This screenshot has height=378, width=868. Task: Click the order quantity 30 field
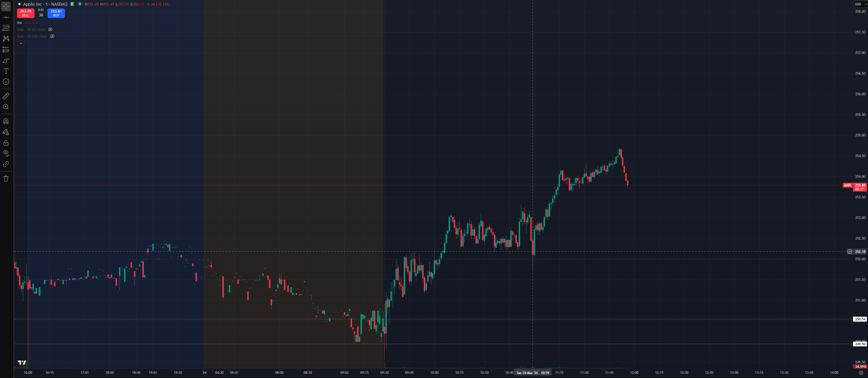[41, 15]
